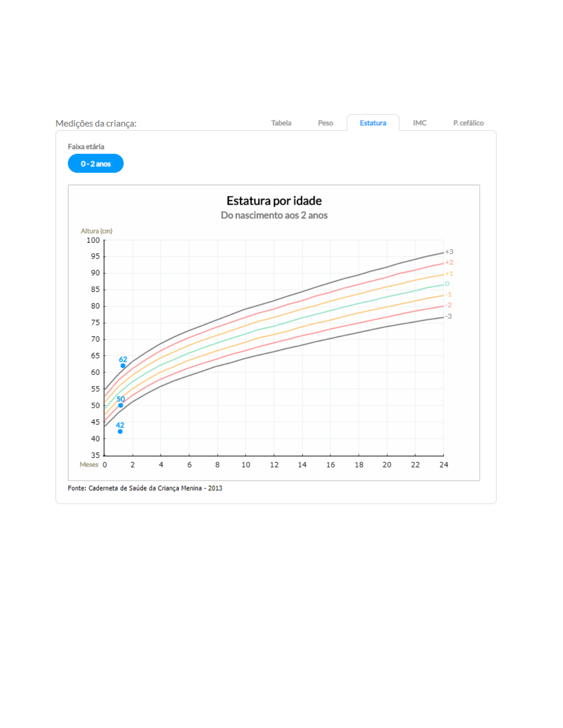Screen dimensions: 563x728
Task: Click the Fonte: Caderneta de Saúde source text
Action: click(x=145, y=488)
